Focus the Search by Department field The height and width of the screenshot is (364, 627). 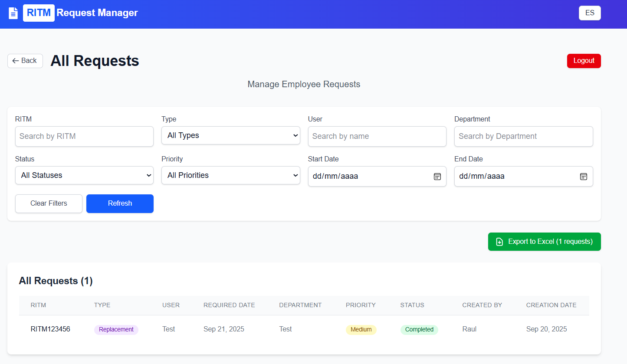[523, 136]
